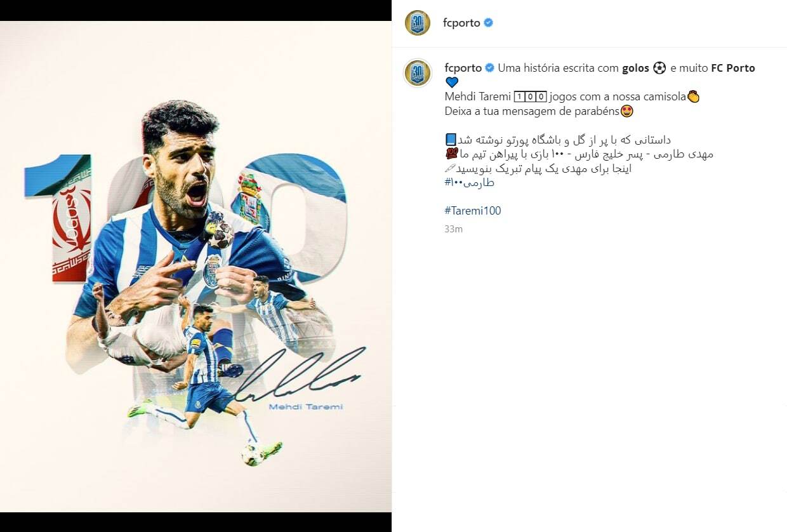This screenshot has width=787, height=532.
Task: Click the clapping hands emoji after "camisola"
Action: (x=693, y=97)
